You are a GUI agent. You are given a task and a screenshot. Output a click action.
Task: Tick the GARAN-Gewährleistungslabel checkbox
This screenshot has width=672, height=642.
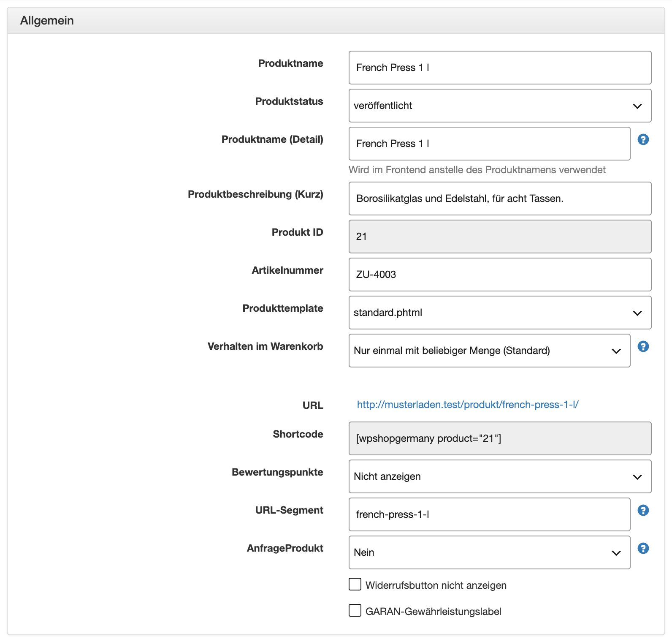point(355,611)
